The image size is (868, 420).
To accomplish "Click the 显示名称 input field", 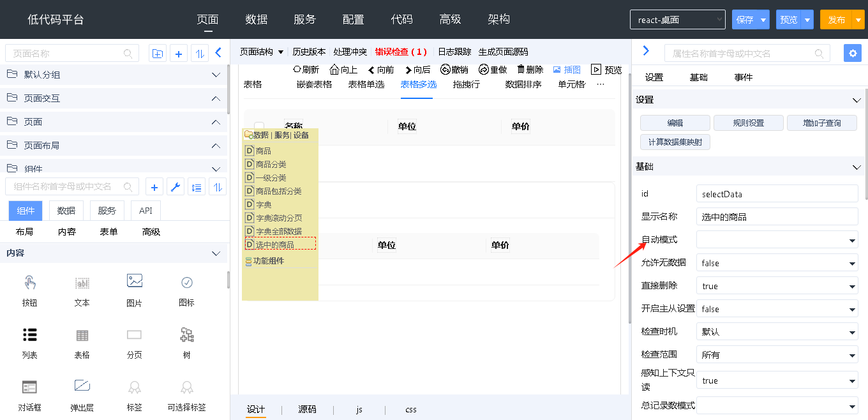I will [x=777, y=217].
